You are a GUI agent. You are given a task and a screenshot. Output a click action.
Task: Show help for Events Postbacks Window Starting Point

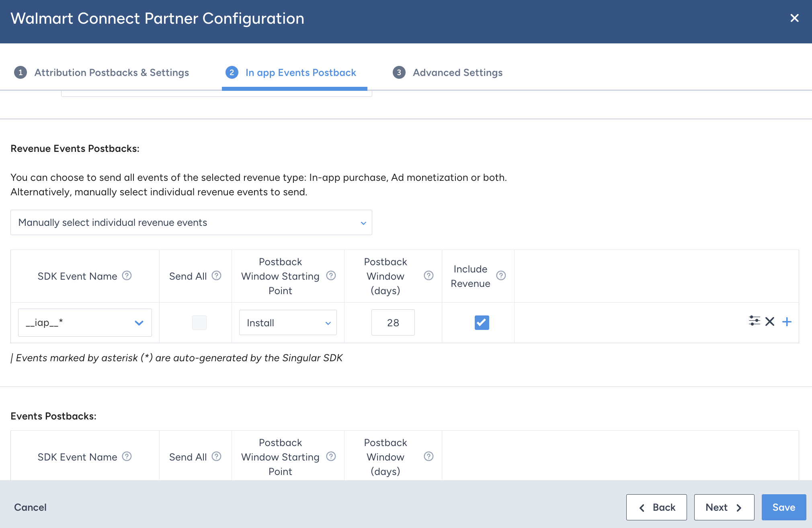point(331,456)
